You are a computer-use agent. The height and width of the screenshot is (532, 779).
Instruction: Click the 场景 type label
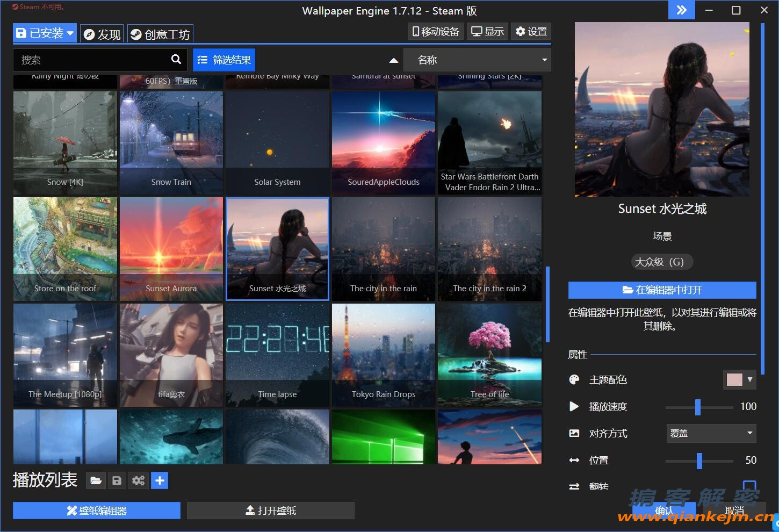pyautogui.click(x=662, y=236)
